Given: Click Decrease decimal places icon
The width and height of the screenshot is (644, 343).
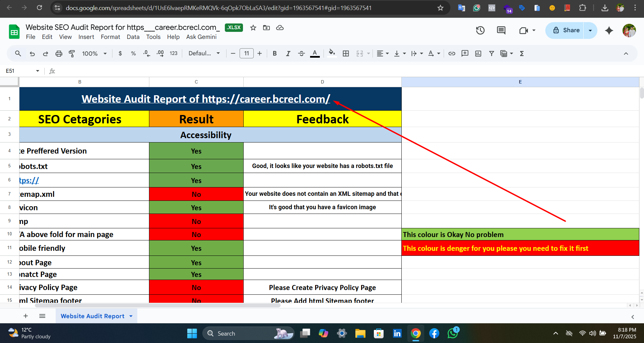Looking at the screenshot, I should pyautogui.click(x=147, y=53).
